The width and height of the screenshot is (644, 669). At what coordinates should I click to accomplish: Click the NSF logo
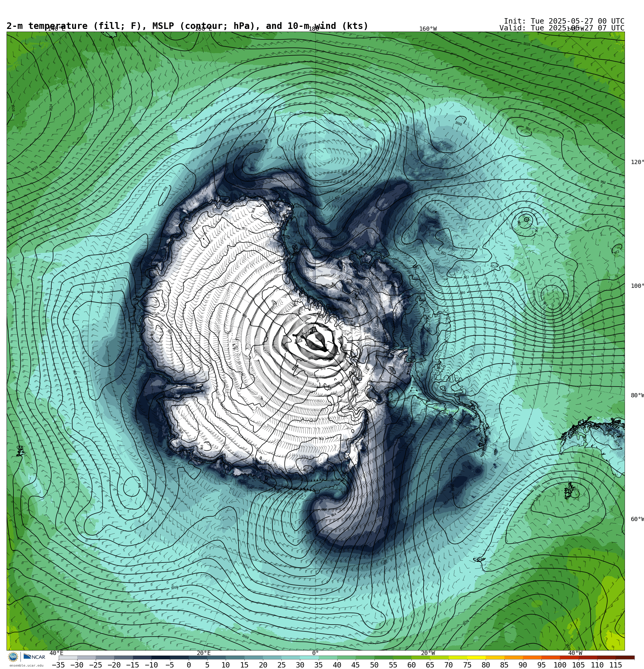tap(13, 657)
